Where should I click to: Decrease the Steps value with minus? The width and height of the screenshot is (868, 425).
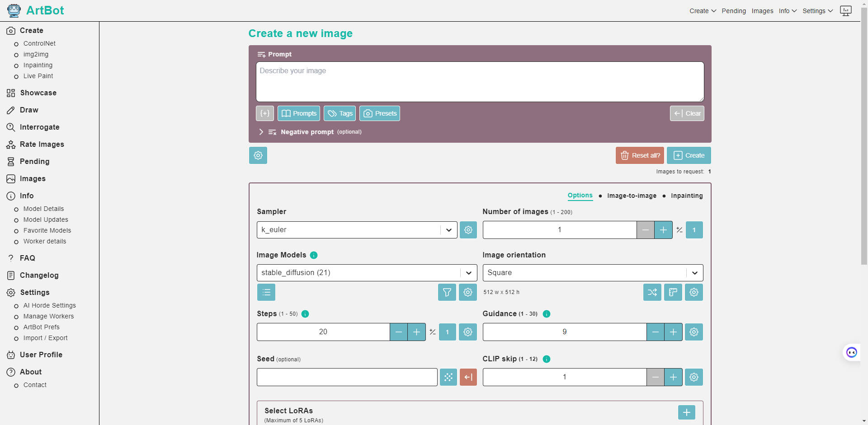(x=399, y=332)
